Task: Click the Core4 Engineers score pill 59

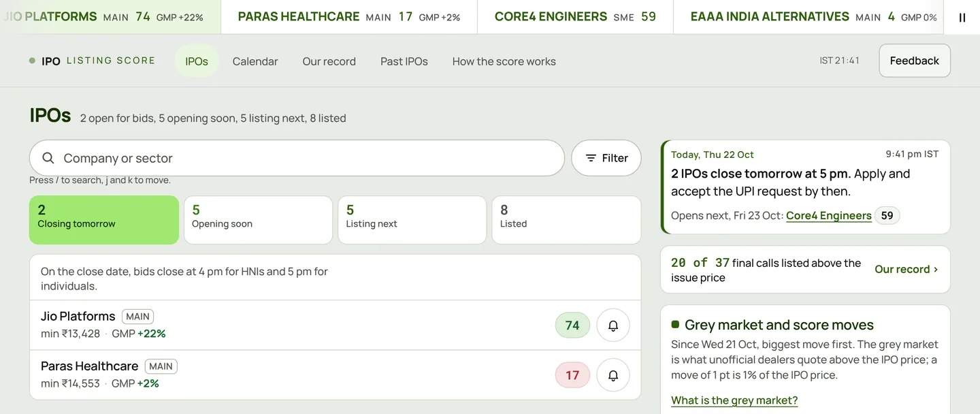Action: click(x=887, y=216)
